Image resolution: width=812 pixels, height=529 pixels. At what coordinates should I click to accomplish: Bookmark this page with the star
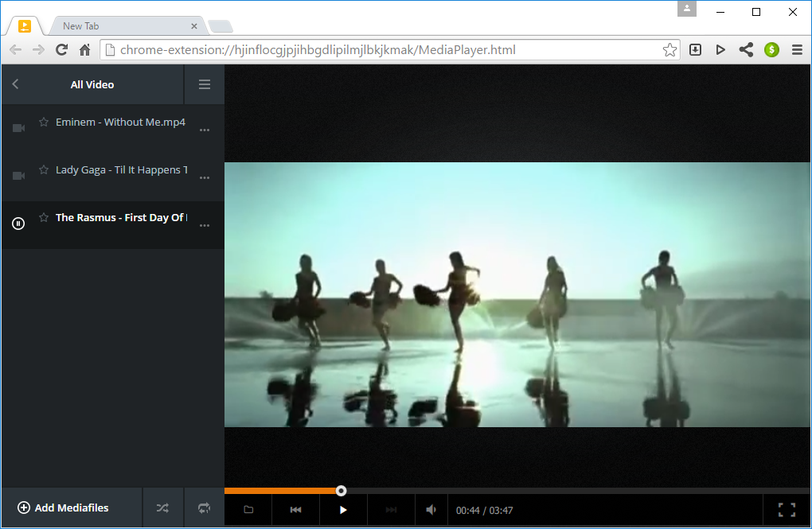(x=670, y=49)
